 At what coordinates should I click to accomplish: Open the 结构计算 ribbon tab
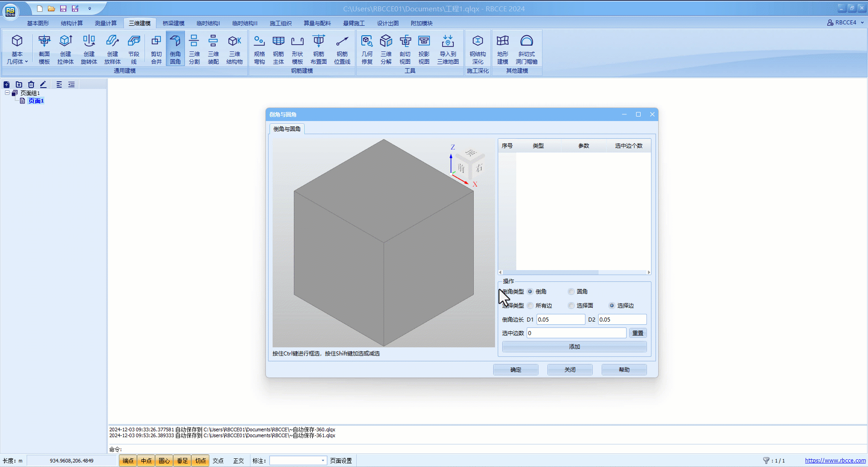[71, 23]
